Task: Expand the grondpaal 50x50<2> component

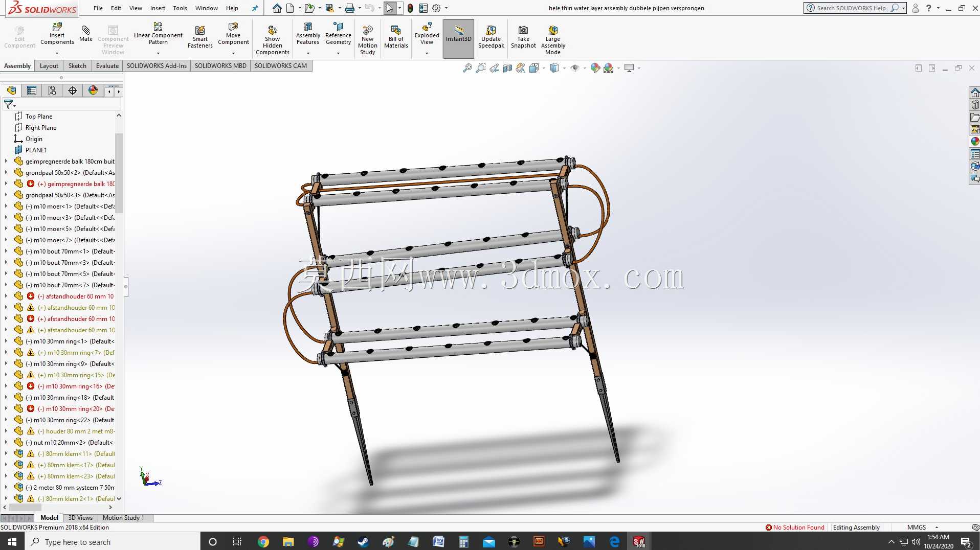Action: pyautogui.click(x=6, y=173)
